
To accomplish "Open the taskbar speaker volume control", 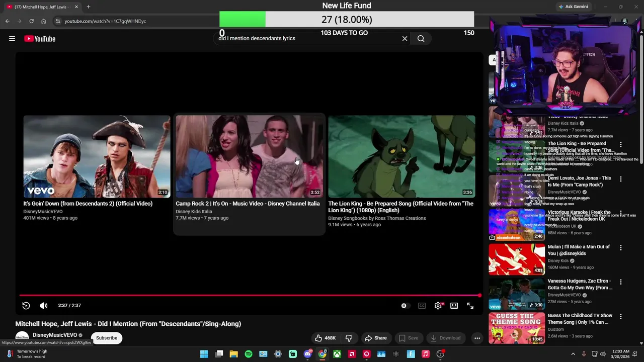I will click(603, 354).
